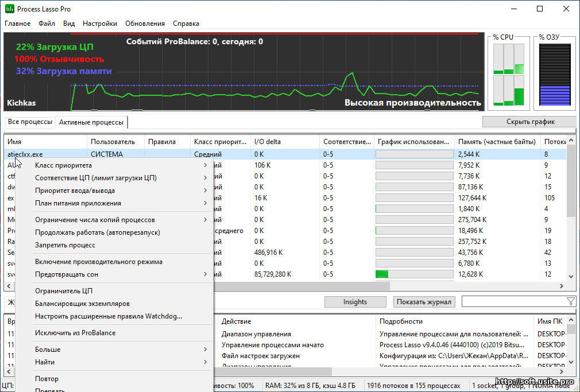
Task: Open the Главное menu
Action: click(x=17, y=24)
